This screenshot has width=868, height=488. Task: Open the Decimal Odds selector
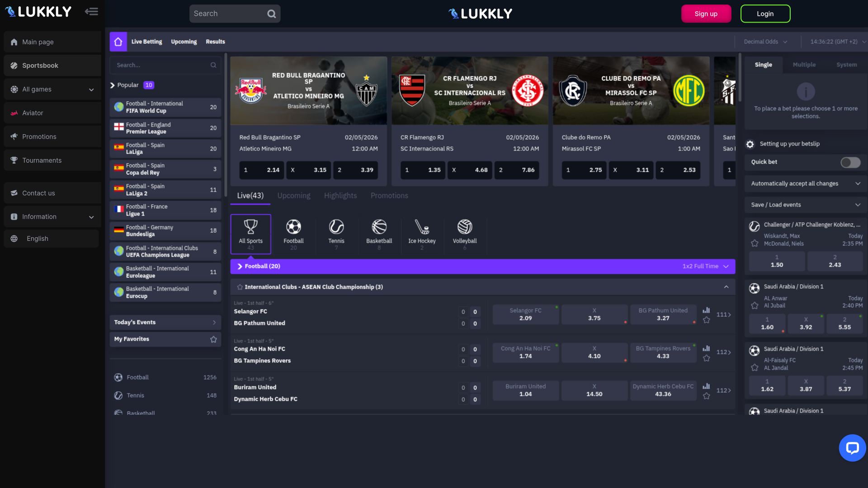coord(764,41)
